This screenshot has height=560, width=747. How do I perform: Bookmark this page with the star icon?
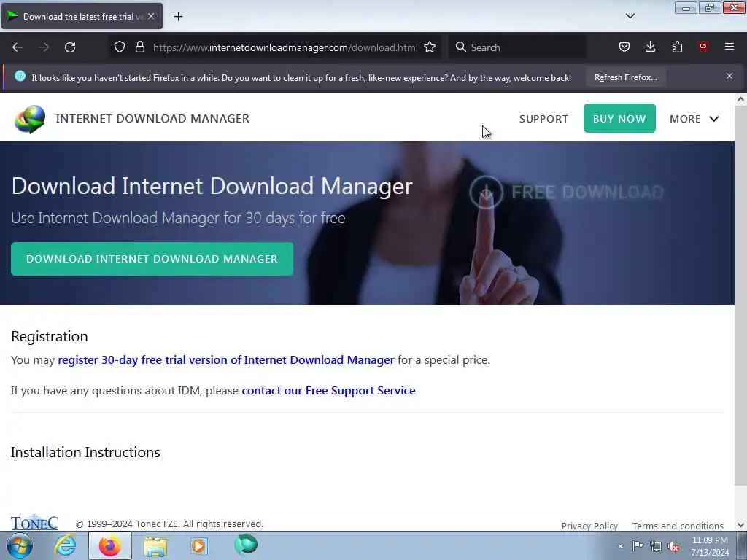[x=430, y=47]
